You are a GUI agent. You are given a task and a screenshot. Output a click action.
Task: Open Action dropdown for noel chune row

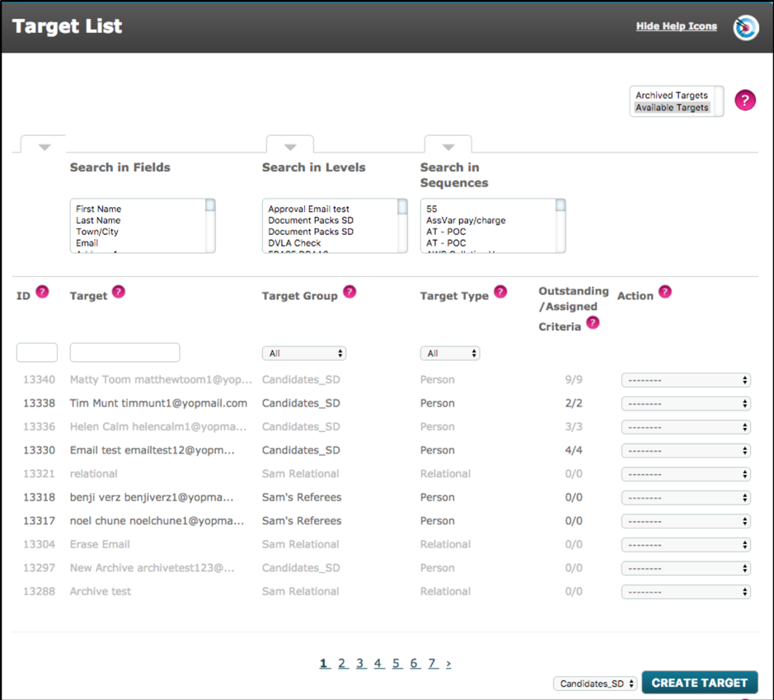click(x=686, y=521)
